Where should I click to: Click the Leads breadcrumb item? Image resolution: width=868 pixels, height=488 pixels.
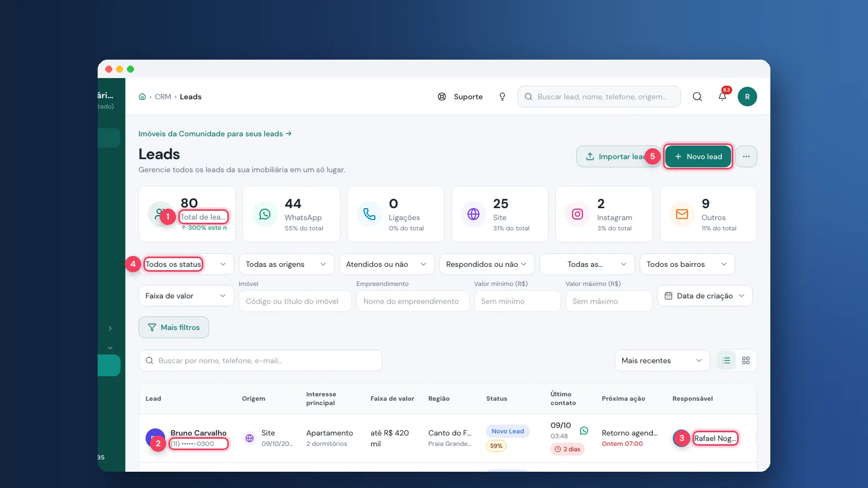pyautogui.click(x=190, y=97)
